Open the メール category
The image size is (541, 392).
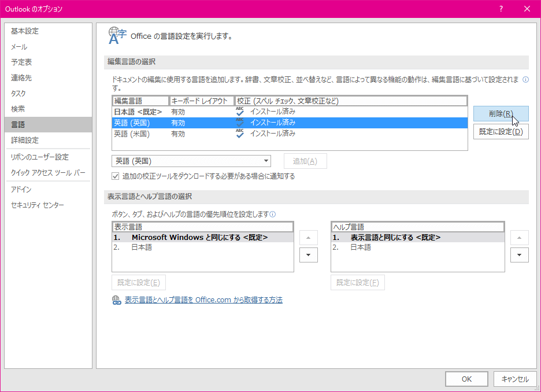click(x=49, y=47)
